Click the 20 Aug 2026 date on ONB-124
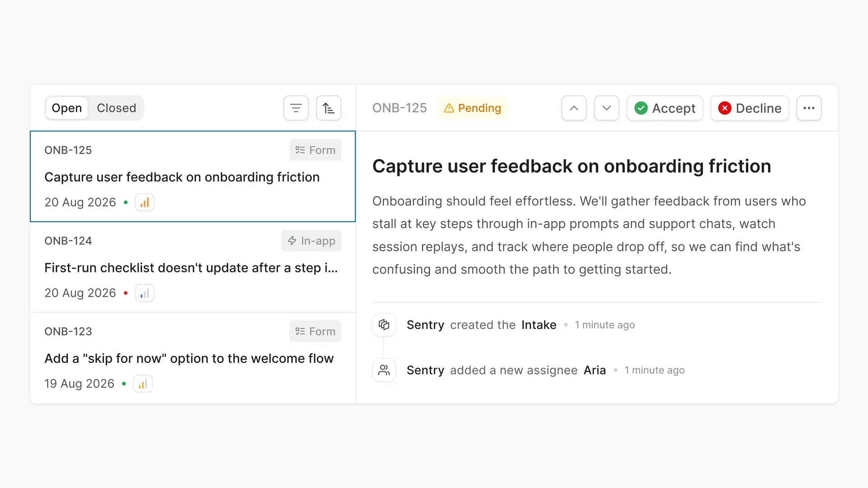 coord(80,293)
